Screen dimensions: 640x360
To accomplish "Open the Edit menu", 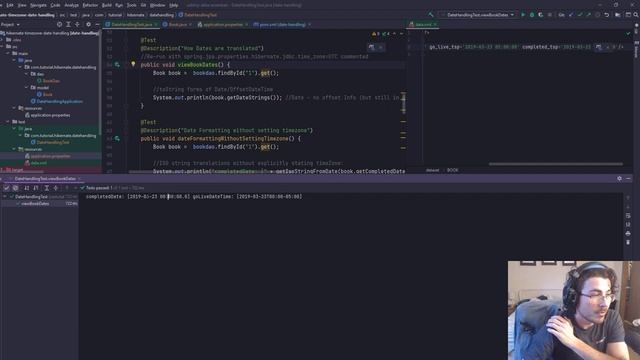I will (10, 5).
